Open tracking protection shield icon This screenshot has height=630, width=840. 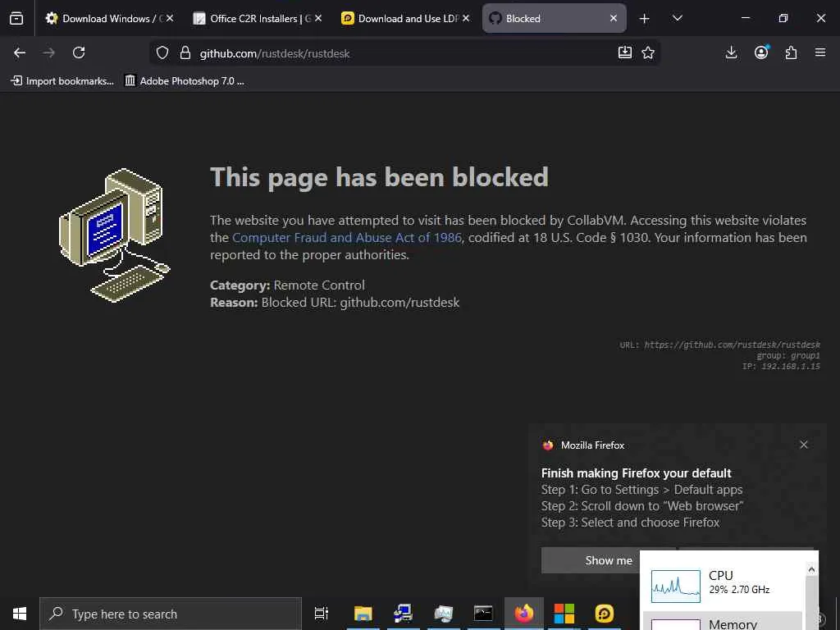[162, 52]
